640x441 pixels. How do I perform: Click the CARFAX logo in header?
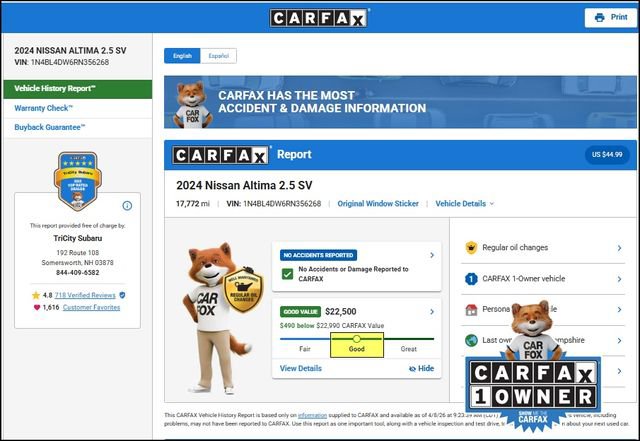click(x=319, y=18)
